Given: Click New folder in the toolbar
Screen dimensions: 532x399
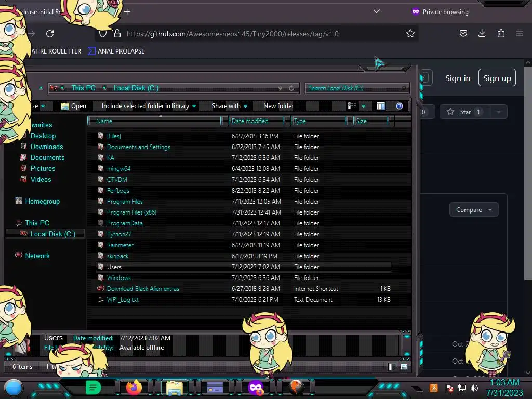Looking at the screenshot, I should pyautogui.click(x=278, y=106).
